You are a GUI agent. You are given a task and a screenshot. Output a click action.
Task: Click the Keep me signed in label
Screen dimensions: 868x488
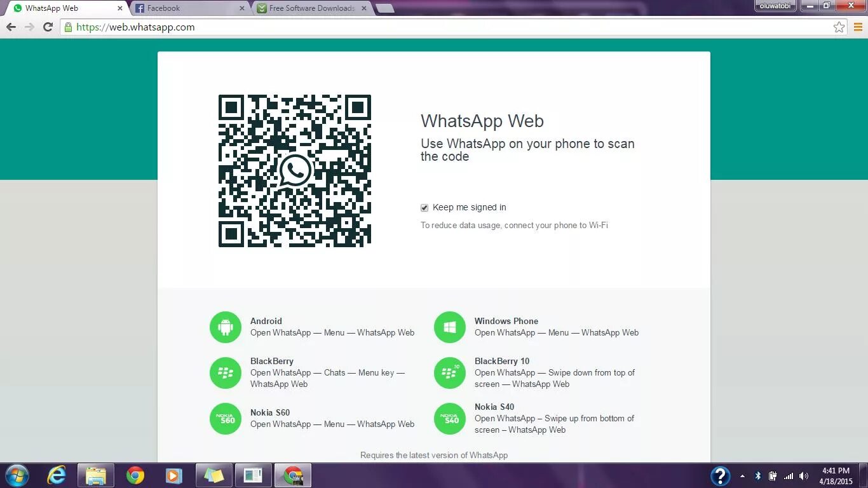[x=470, y=207]
